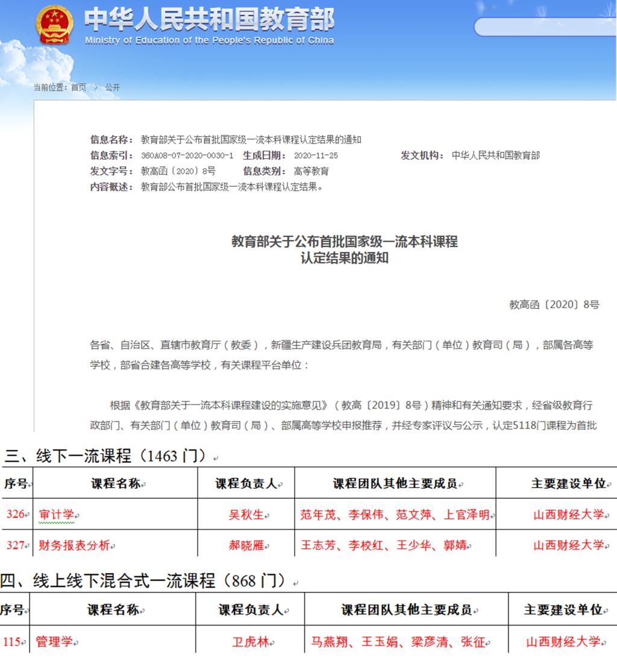Image resolution: width=617 pixels, height=672 pixels.
Task: Focus the search box in the header
Action: (545, 27)
